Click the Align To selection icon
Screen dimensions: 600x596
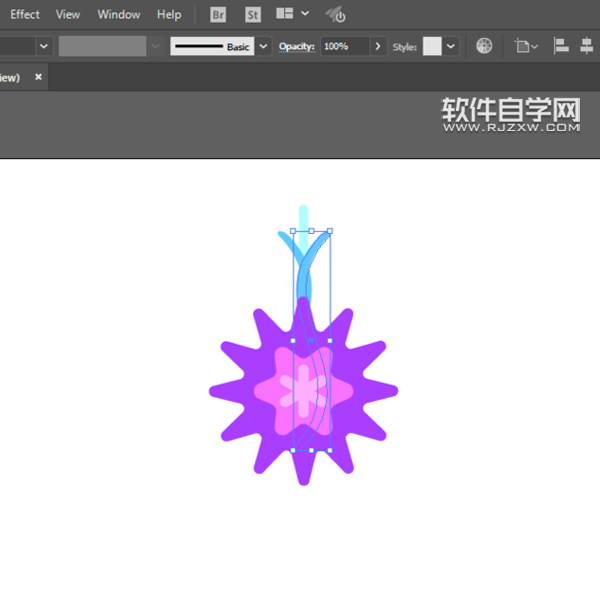tap(526, 46)
